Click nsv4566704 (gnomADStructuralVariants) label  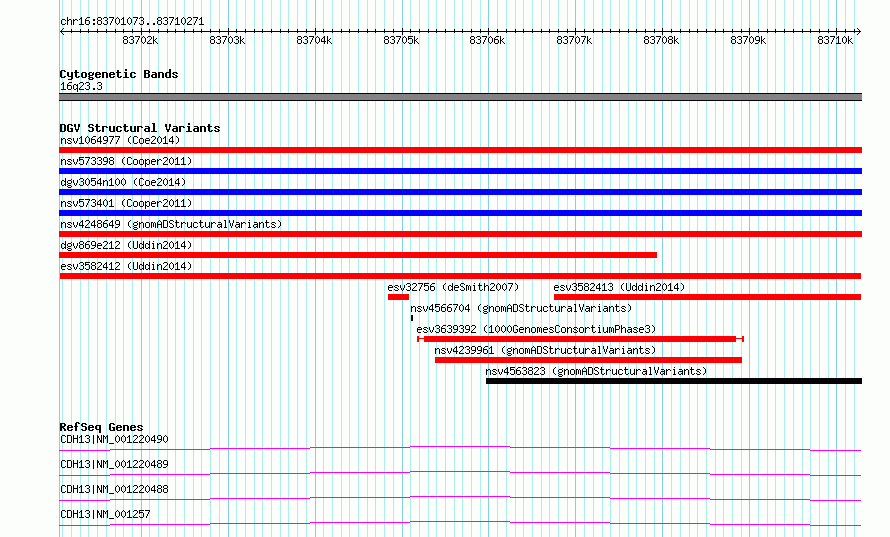(521, 308)
